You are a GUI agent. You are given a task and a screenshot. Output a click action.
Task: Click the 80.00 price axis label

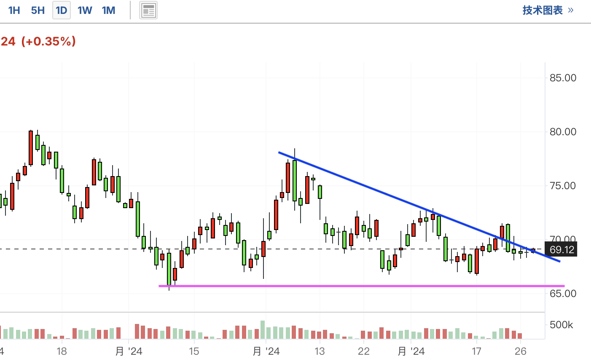pyautogui.click(x=563, y=132)
